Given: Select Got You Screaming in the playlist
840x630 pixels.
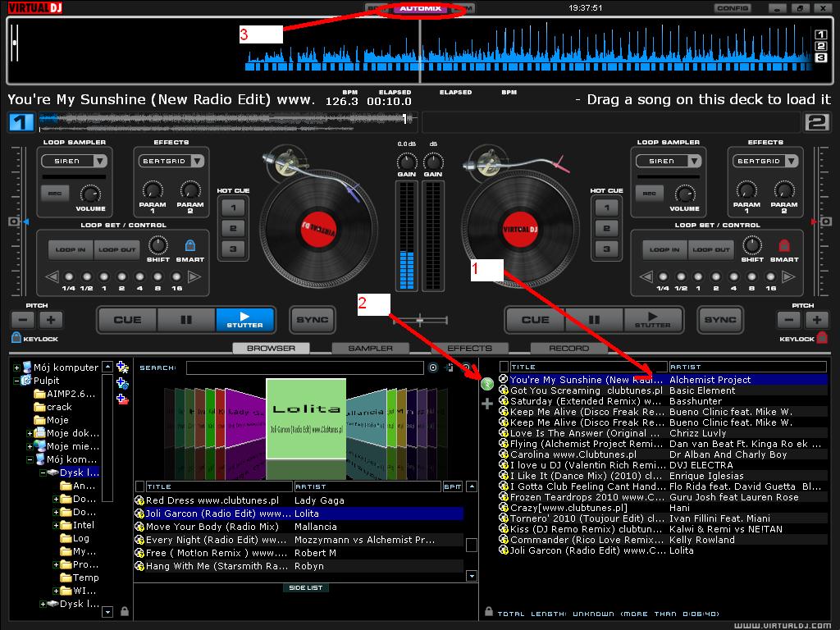Looking at the screenshot, I should point(663,390).
